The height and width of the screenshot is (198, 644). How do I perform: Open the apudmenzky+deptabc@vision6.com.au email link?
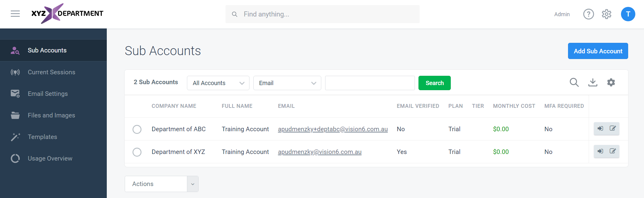[x=333, y=129]
